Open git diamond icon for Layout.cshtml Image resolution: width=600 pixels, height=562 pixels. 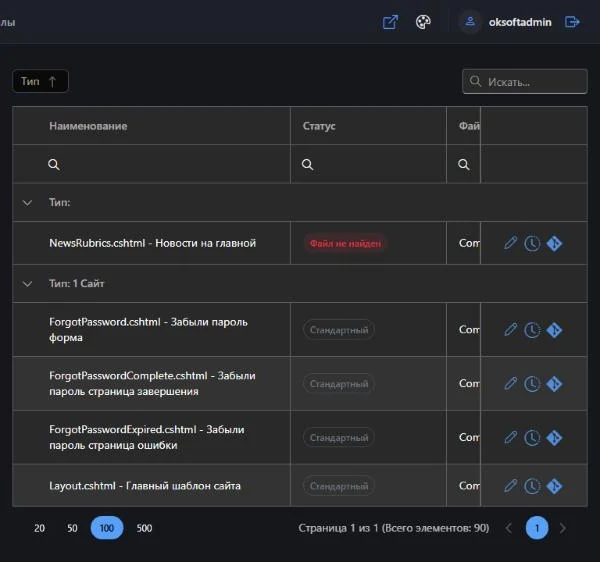coord(554,486)
